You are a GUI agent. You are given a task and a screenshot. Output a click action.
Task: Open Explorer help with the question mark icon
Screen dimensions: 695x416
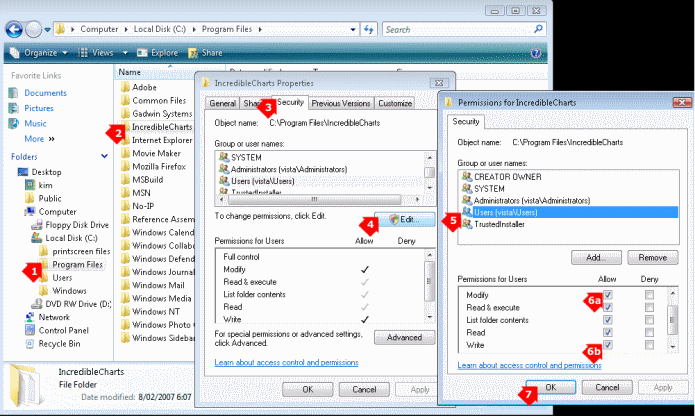click(536, 53)
